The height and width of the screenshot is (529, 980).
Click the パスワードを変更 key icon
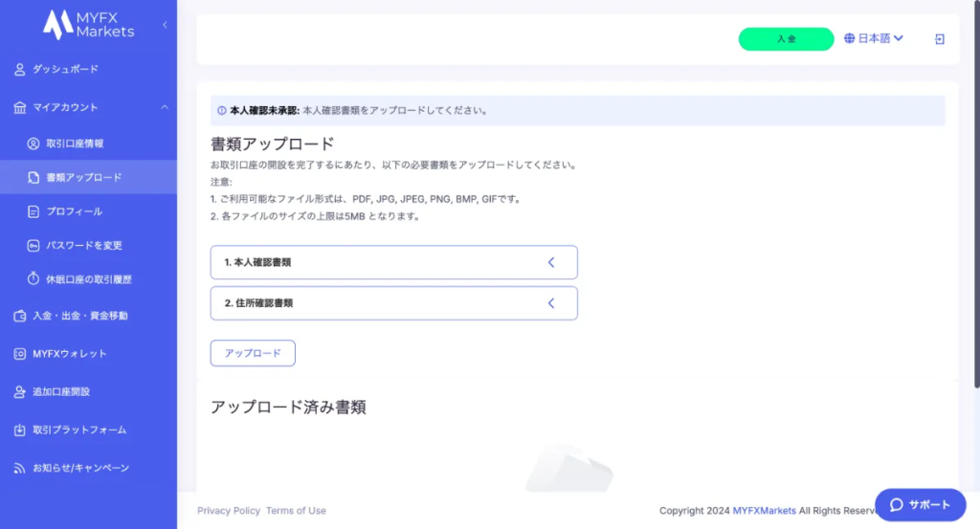(x=33, y=246)
